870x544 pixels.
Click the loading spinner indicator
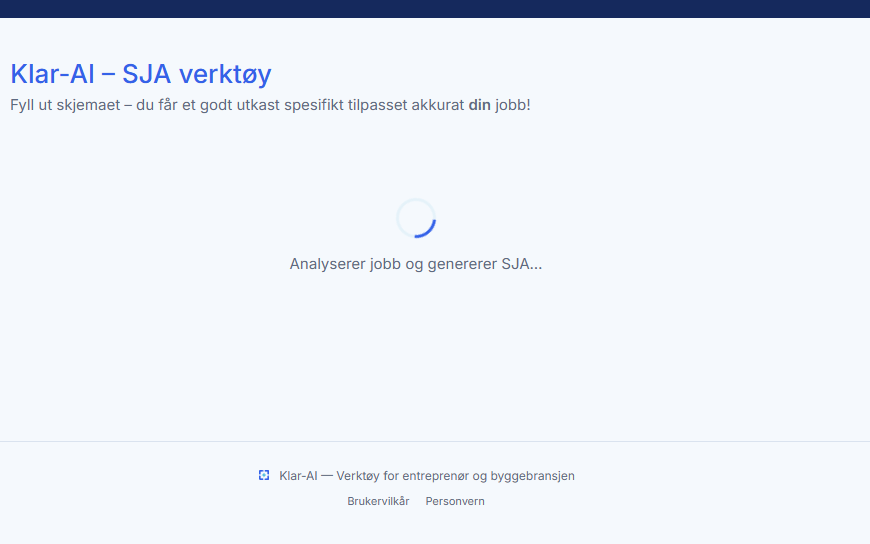tap(416, 218)
